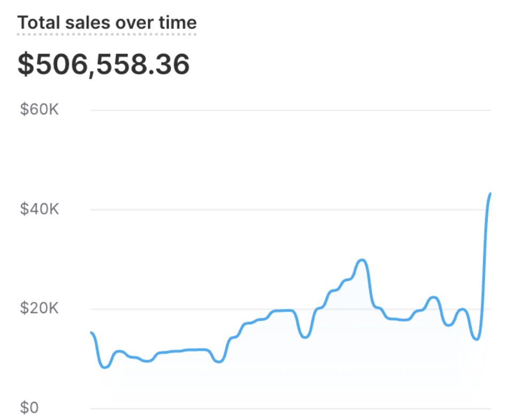Image resolution: width=515 pixels, height=420 pixels.
Task: Open the "Total sales over time" report title
Action: (x=107, y=23)
